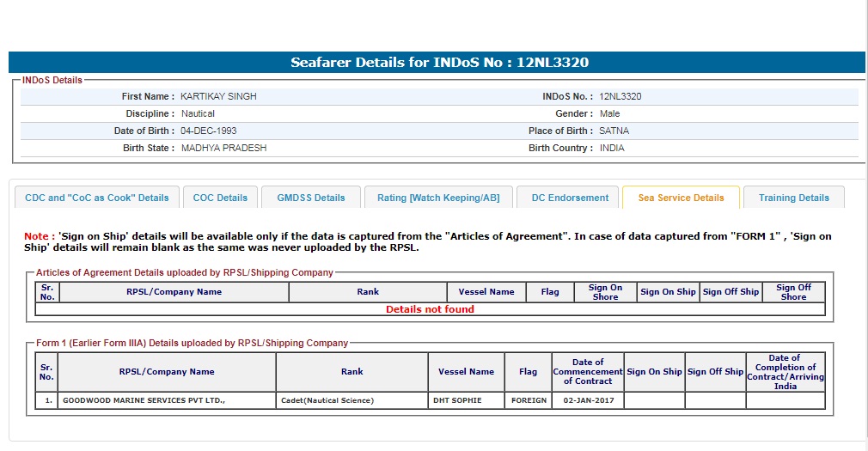Open the Rating [Watch Keeping/AB] tab

437,198
